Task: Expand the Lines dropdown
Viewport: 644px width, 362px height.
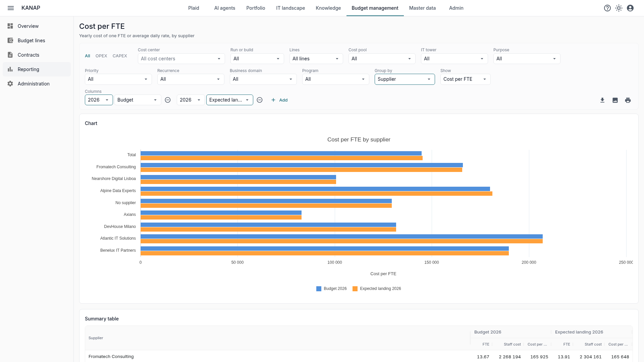Action: 316,59
